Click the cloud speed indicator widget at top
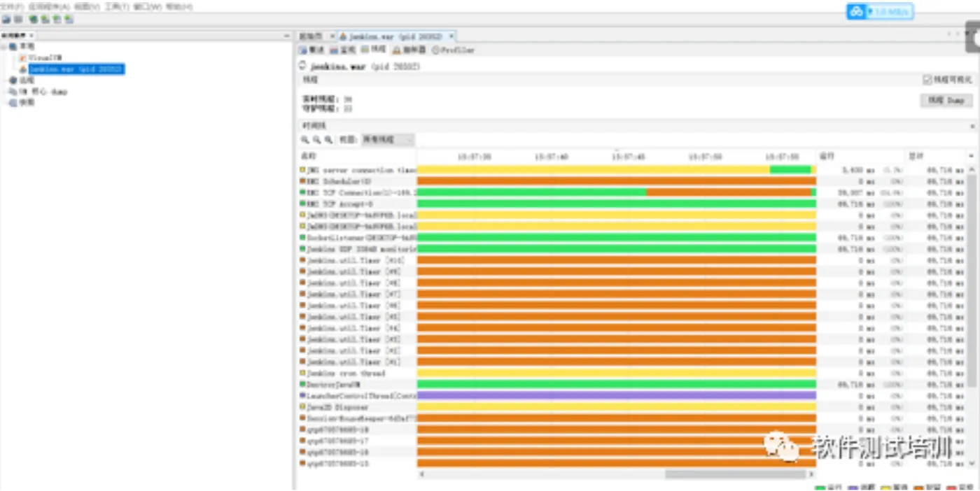Screen dimensions: 980x491 [879, 12]
